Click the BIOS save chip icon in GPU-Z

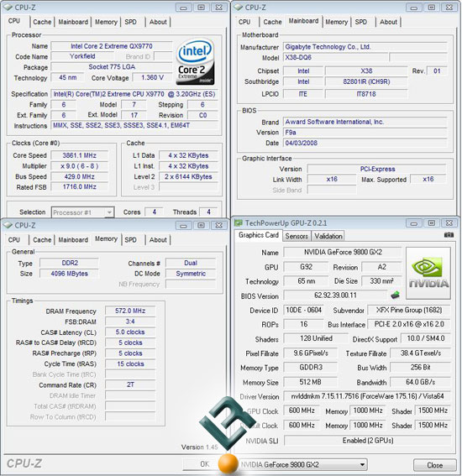click(x=395, y=295)
